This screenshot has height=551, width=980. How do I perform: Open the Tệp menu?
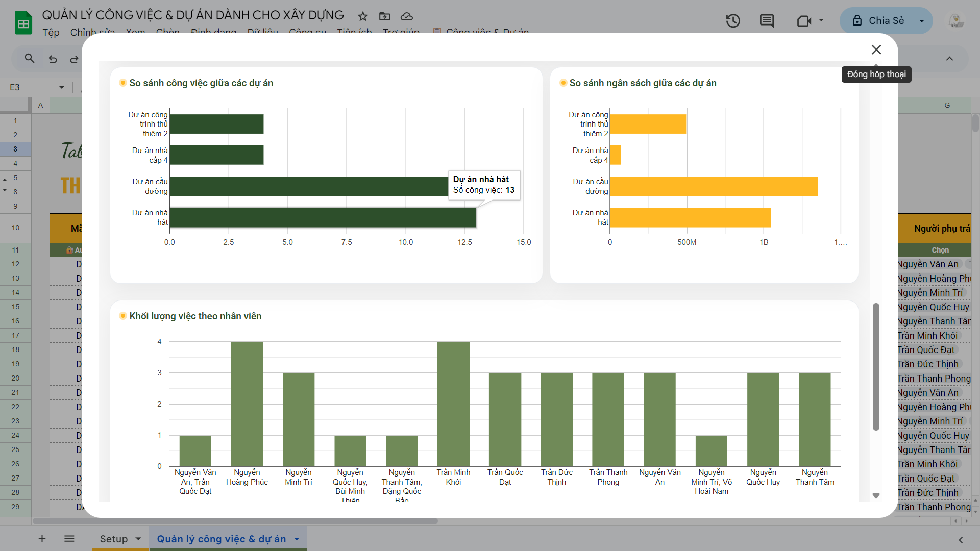(51, 32)
